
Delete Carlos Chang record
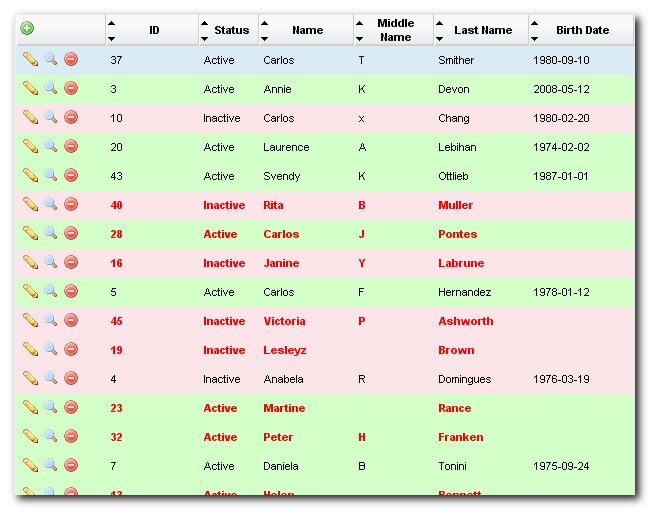pos(71,117)
